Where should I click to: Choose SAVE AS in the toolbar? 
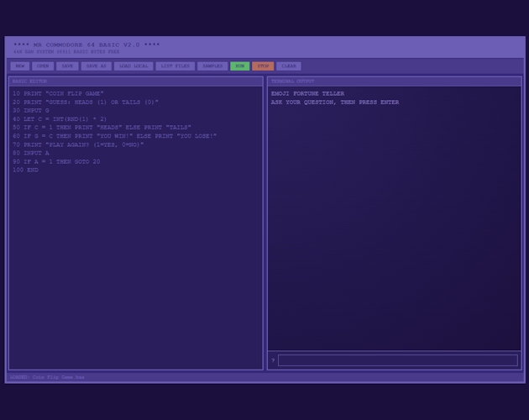pos(97,66)
